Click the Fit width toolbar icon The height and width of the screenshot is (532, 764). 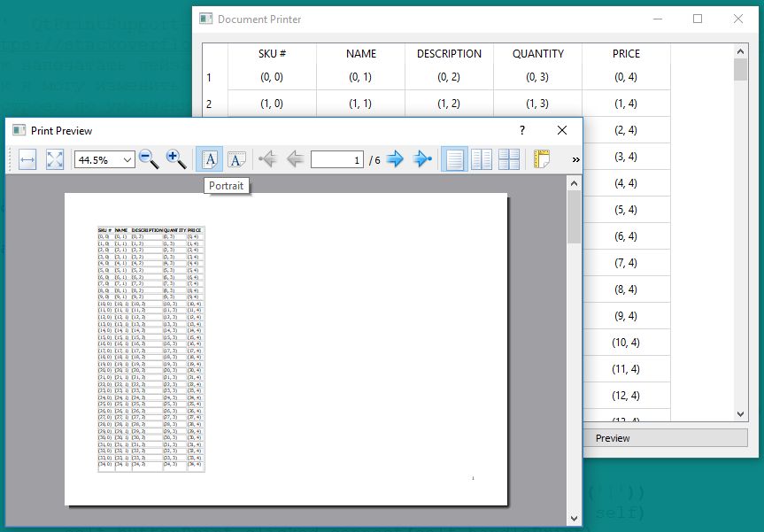tap(27, 159)
